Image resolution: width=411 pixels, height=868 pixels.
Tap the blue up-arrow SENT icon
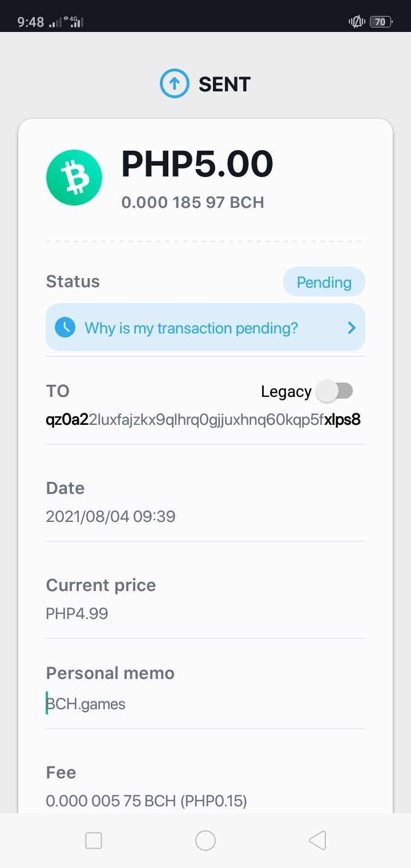174,85
